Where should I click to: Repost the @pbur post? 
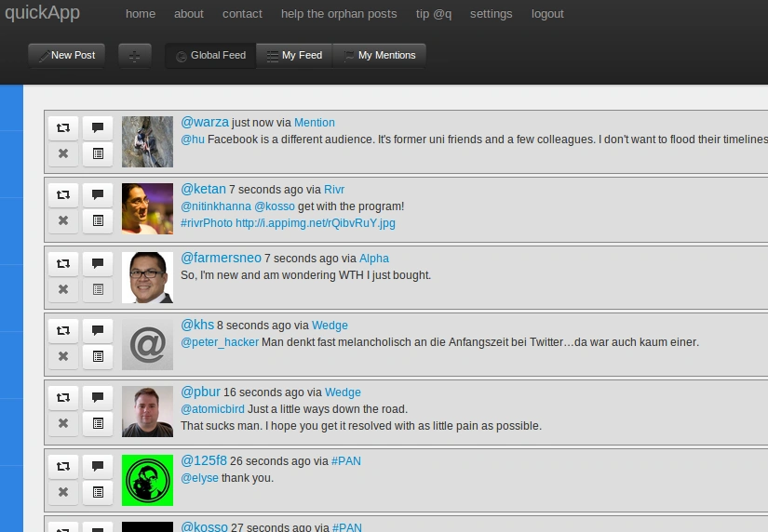(63, 398)
